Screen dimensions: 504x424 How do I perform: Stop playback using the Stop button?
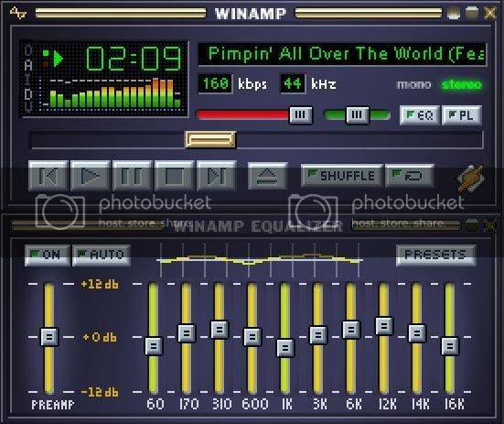point(175,176)
